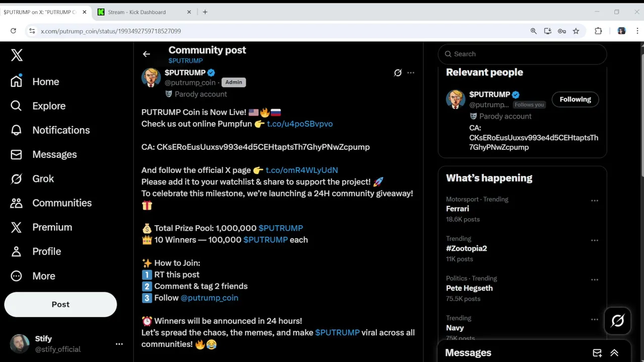Go back using the arrow icon

pos(146,54)
